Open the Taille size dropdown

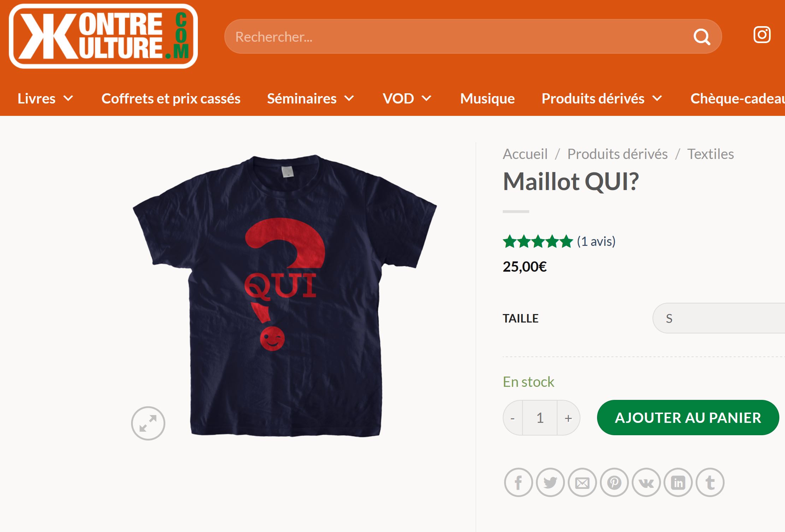(x=719, y=318)
